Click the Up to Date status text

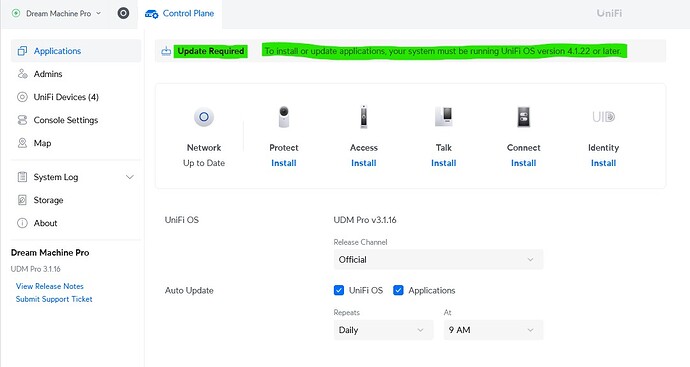pos(204,163)
